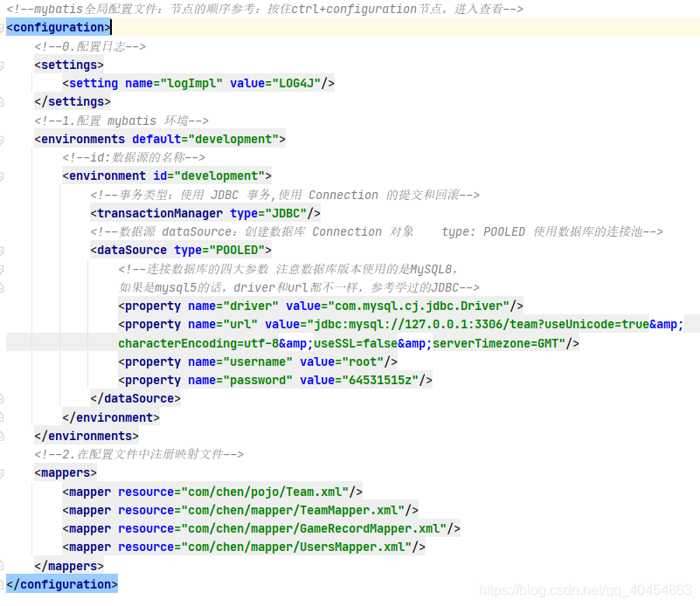The height and width of the screenshot is (606, 700).
Task: Click the property name="username" attribute
Action: tap(240, 362)
